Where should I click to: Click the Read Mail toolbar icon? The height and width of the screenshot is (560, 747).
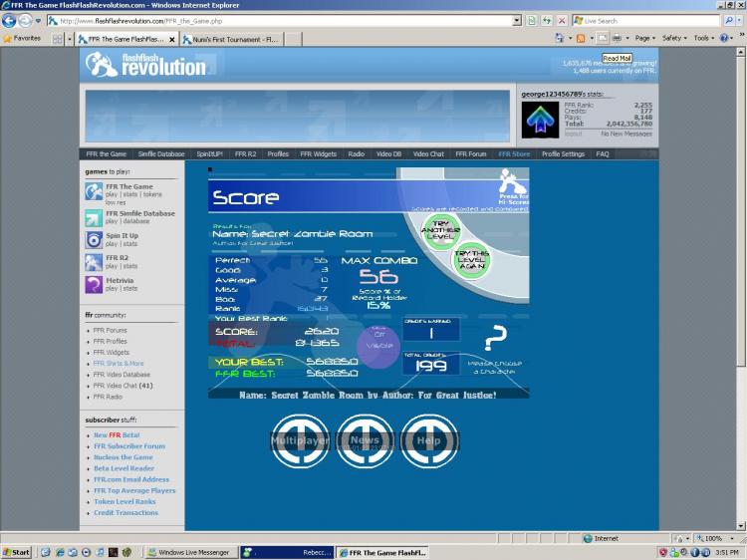point(603,38)
